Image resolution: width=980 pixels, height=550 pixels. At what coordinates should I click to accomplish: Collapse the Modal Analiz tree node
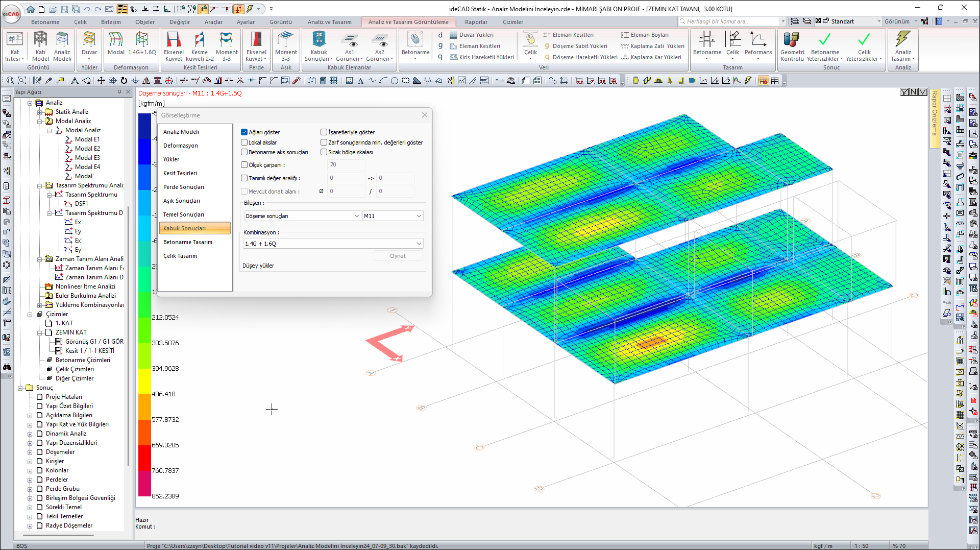point(40,121)
